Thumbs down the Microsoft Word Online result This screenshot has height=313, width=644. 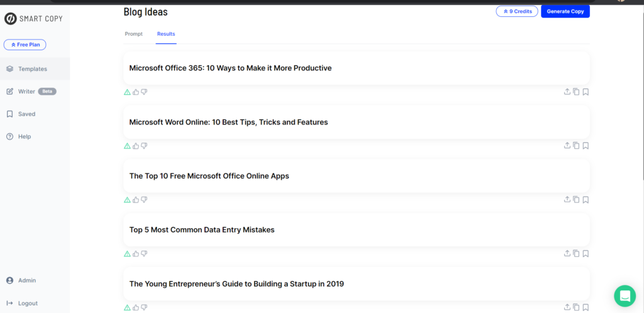(x=144, y=146)
